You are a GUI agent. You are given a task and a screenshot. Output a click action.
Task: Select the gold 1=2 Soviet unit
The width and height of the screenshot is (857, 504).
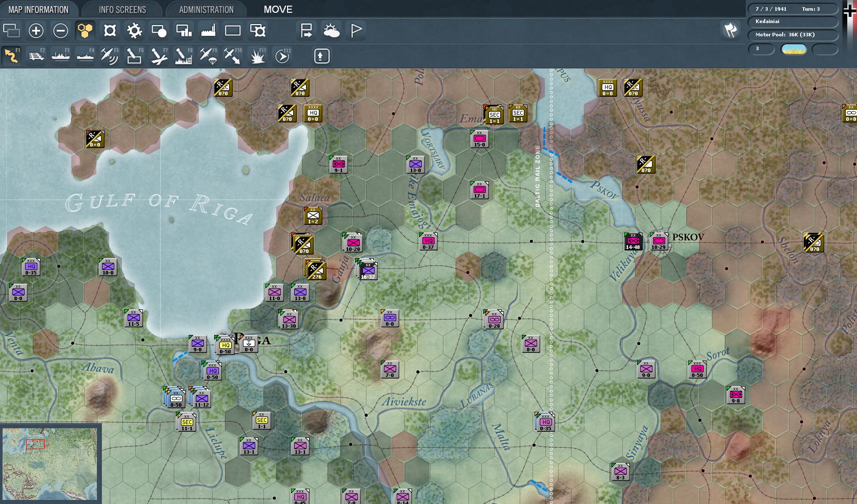[313, 216]
